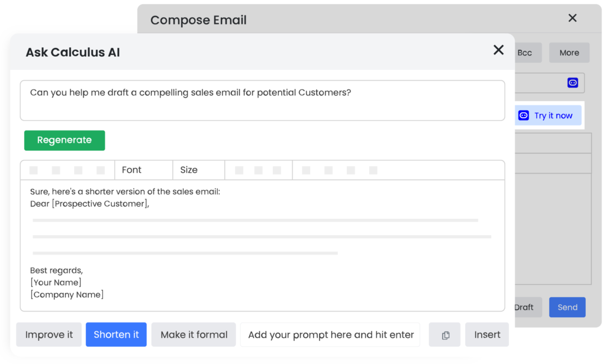Screen dimensions: 606x364
Task: Insert the generated email into the draft
Action: (487, 334)
